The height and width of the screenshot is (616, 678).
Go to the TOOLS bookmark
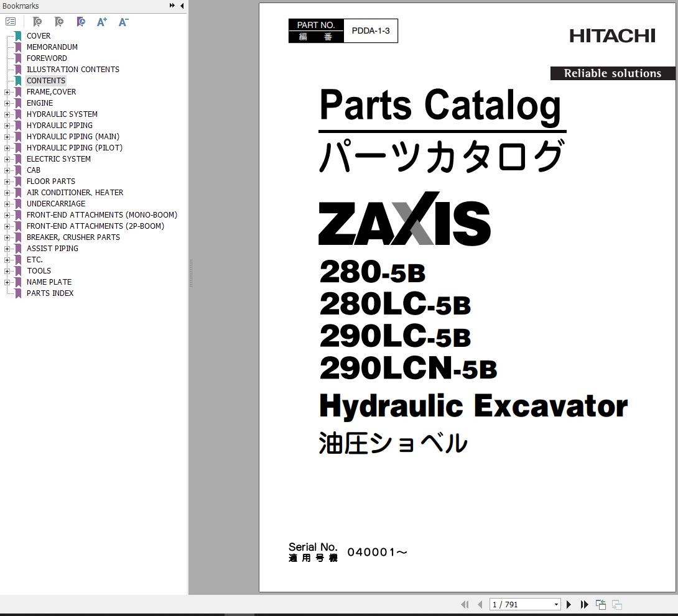coord(39,271)
